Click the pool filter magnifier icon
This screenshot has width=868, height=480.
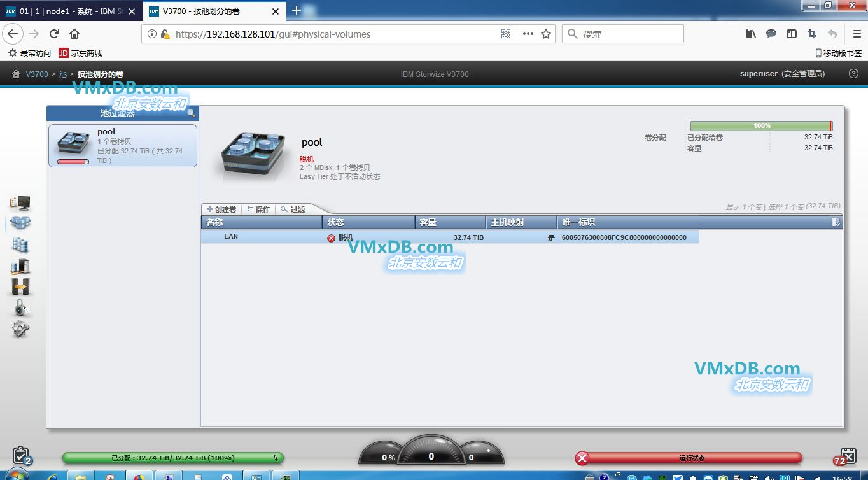(191, 113)
